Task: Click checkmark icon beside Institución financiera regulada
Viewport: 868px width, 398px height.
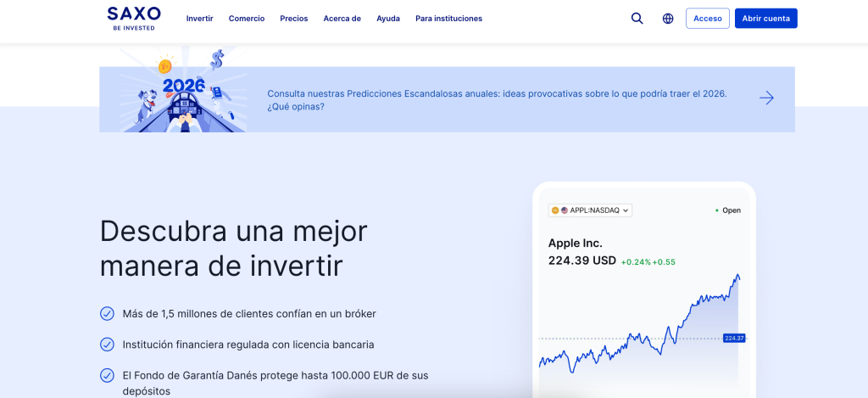Action: coord(107,345)
